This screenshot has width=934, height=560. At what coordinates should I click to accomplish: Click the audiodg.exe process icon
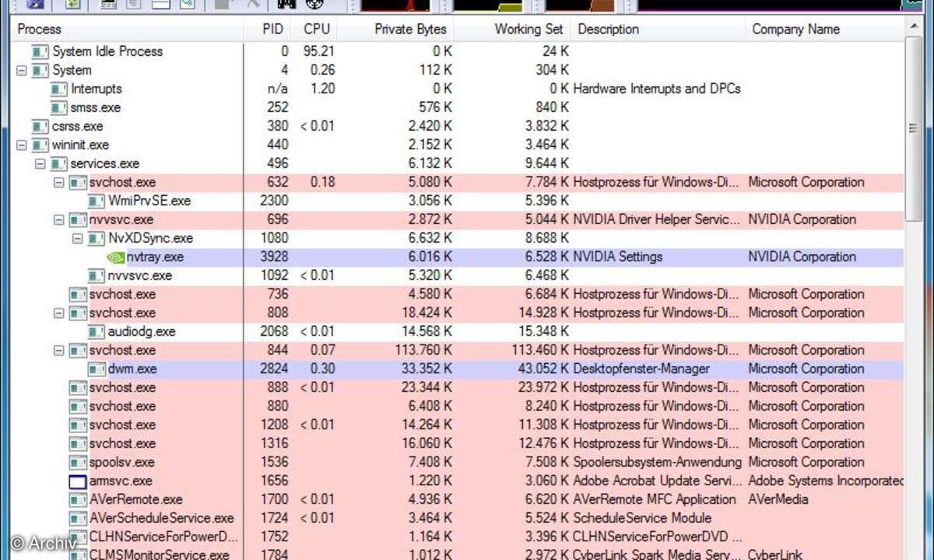97,331
